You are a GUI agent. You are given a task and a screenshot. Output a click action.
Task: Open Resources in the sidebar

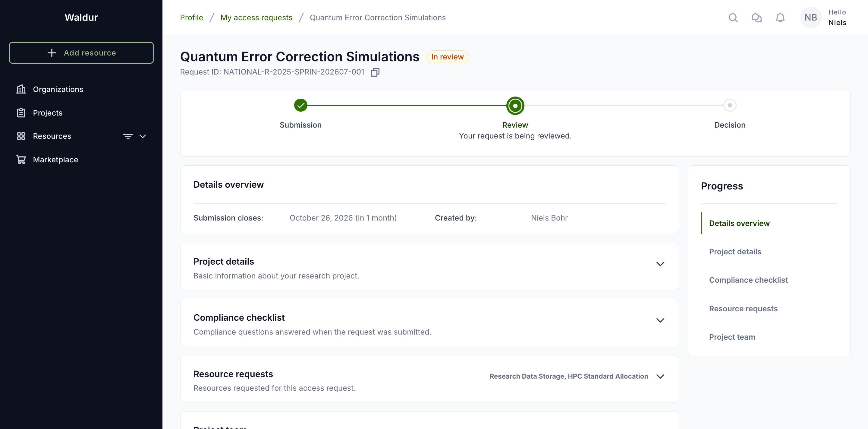coord(52,136)
